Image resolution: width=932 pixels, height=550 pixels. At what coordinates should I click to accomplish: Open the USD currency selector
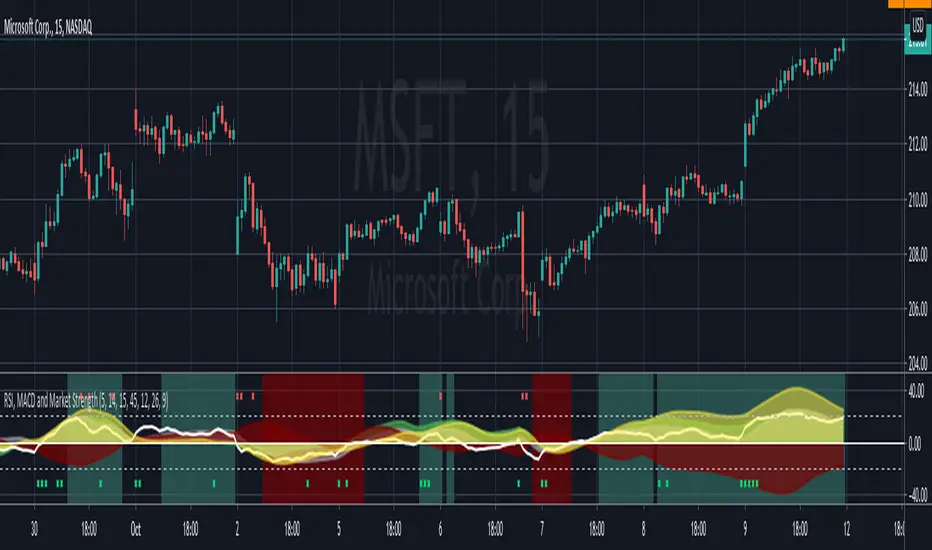click(918, 26)
